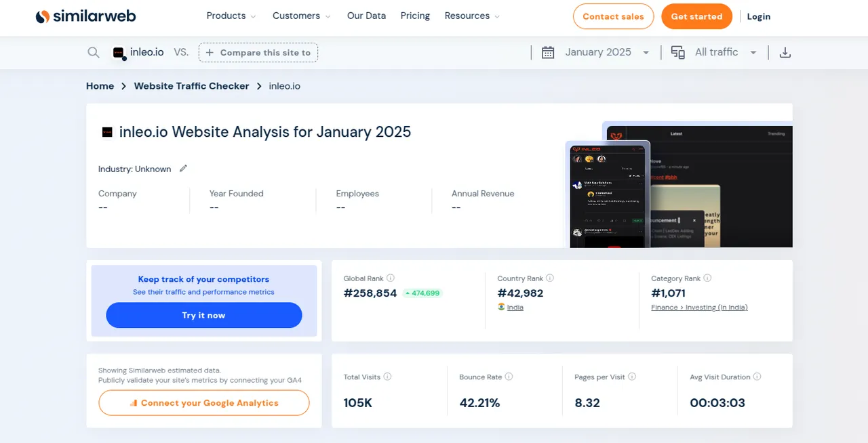Click Contact sales button
This screenshot has height=443, width=868.
coord(613,16)
